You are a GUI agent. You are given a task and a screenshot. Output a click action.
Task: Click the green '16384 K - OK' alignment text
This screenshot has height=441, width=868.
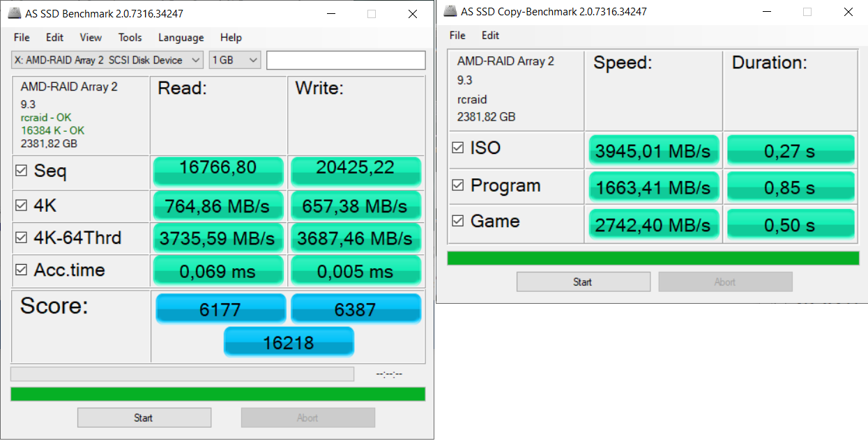52,130
